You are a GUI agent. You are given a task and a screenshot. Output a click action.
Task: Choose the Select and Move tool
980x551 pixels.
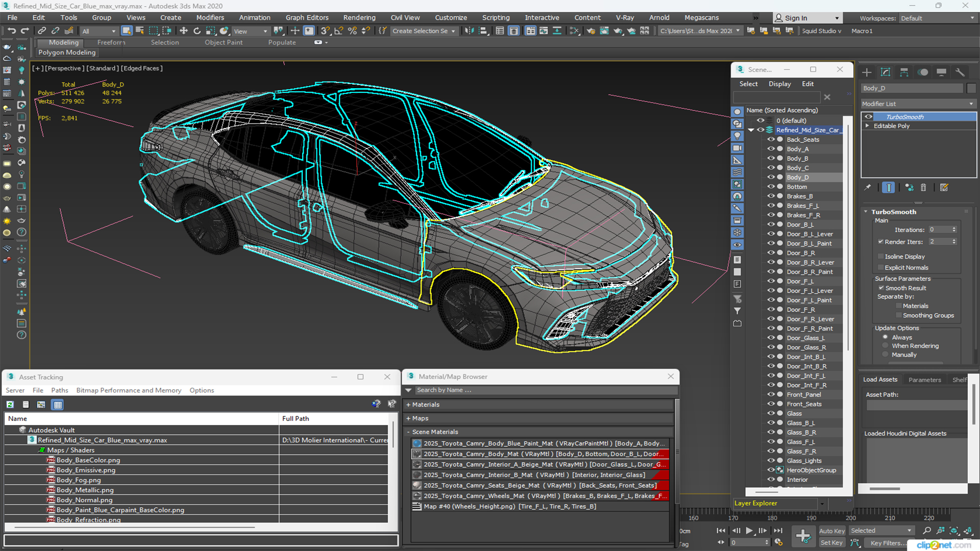pyautogui.click(x=184, y=31)
